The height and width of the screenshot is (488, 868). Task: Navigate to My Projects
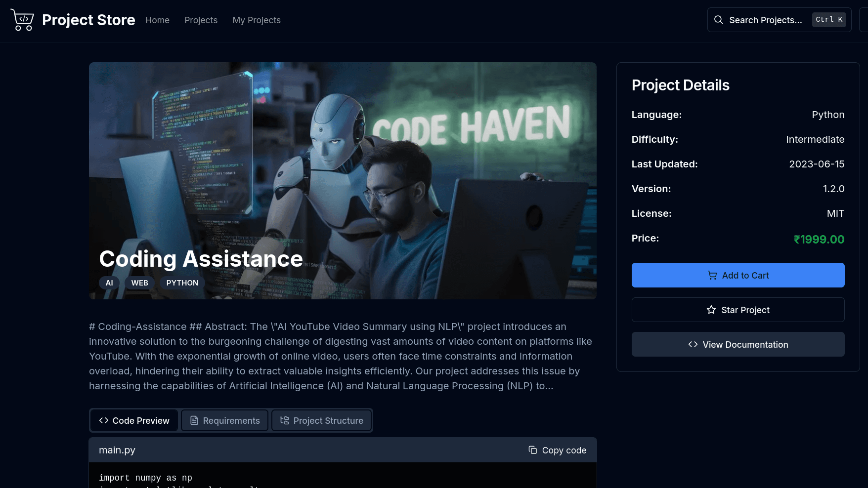pyautogui.click(x=257, y=20)
